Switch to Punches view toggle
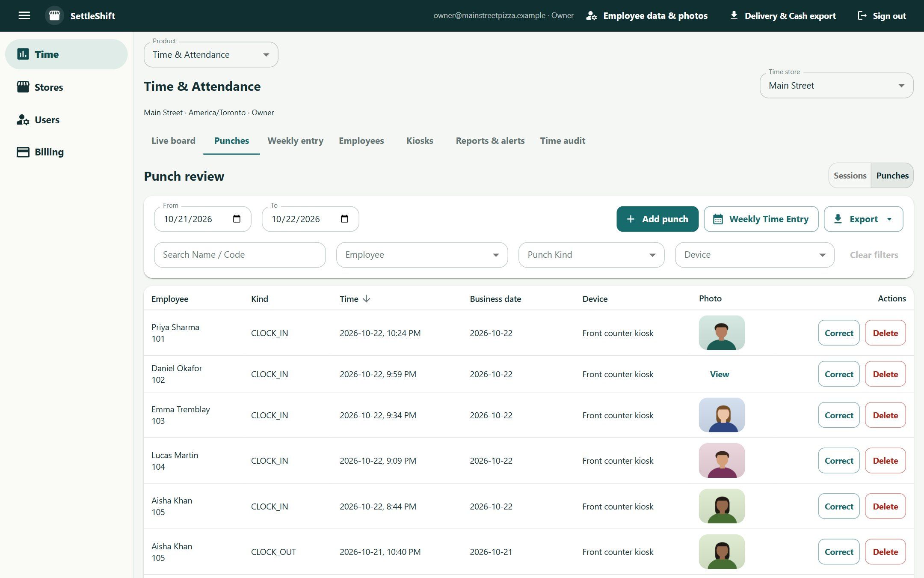The height and width of the screenshot is (578, 924). click(x=892, y=176)
